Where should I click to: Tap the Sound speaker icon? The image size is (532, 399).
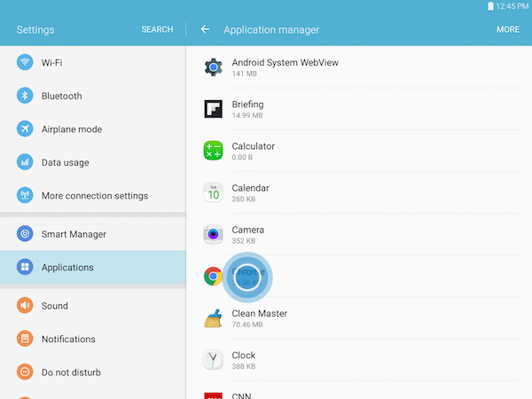(x=25, y=305)
